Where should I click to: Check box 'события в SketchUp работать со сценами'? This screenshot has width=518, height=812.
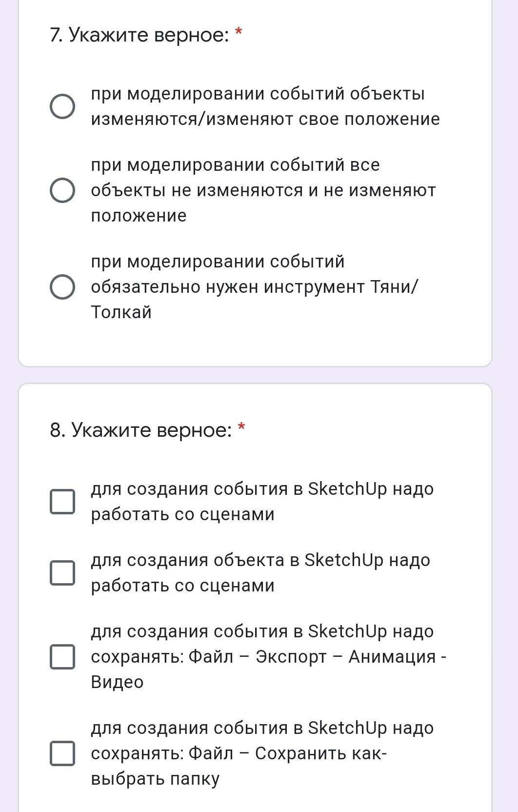[x=62, y=502]
